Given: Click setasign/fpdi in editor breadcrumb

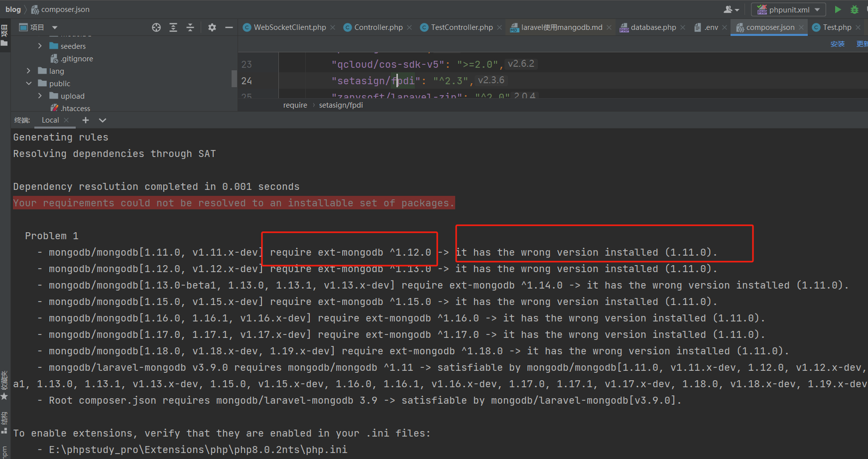Looking at the screenshot, I should 341,105.
